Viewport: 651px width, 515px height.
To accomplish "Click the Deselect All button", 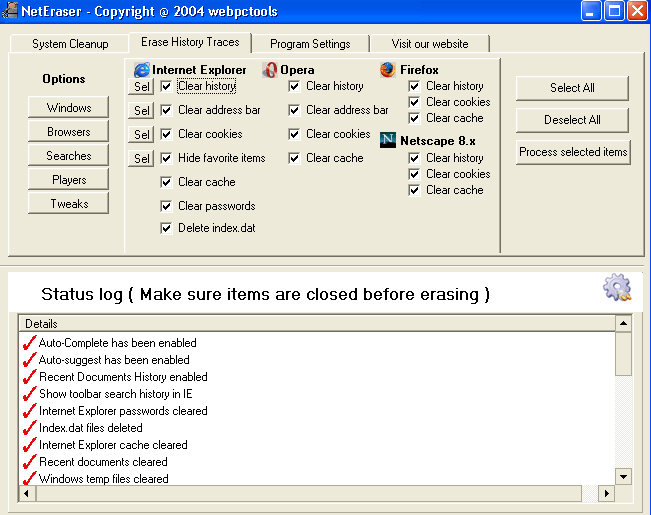I will [x=572, y=120].
